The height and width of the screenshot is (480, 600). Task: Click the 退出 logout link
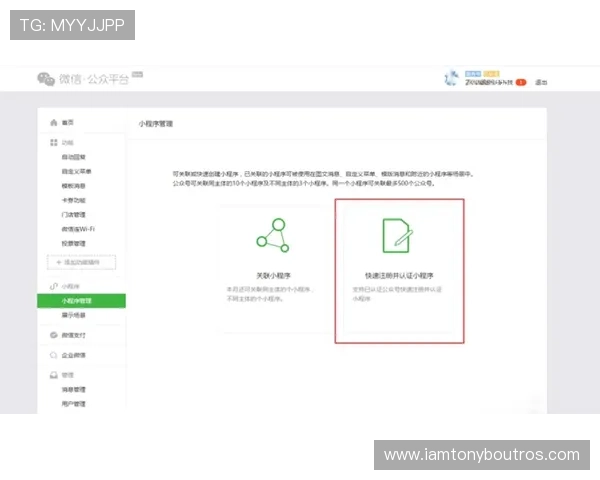click(x=541, y=82)
